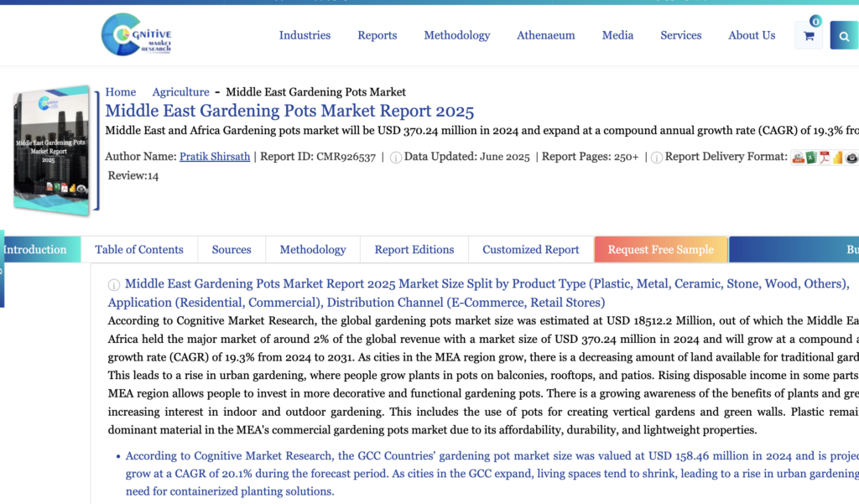The width and height of the screenshot is (859, 504).
Task: Switch to the Report Editions tab
Action: click(x=414, y=249)
